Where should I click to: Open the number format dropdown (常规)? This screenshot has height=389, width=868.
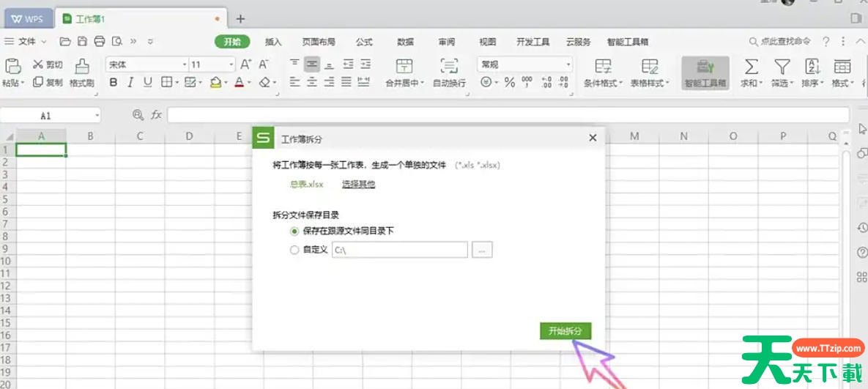coord(568,64)
